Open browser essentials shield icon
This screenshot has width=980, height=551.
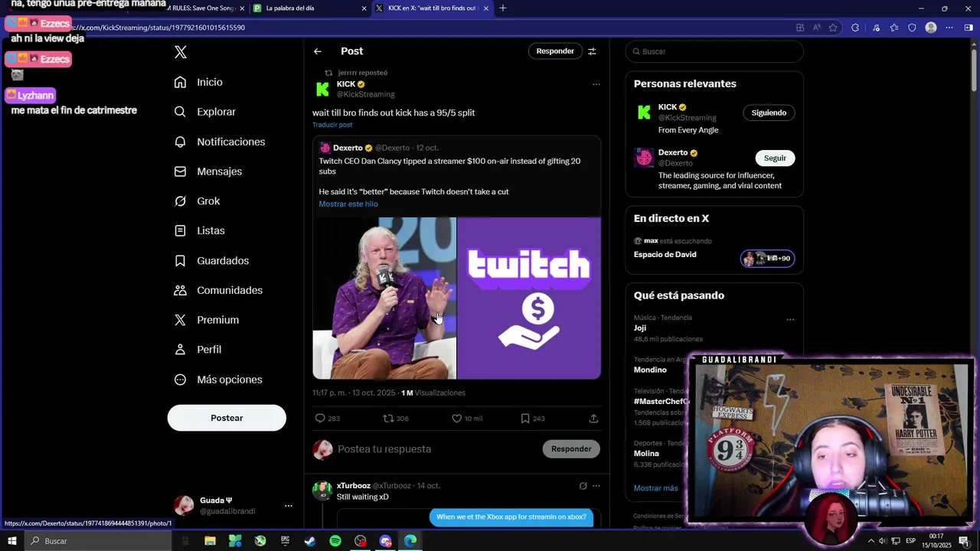point(912,28)
